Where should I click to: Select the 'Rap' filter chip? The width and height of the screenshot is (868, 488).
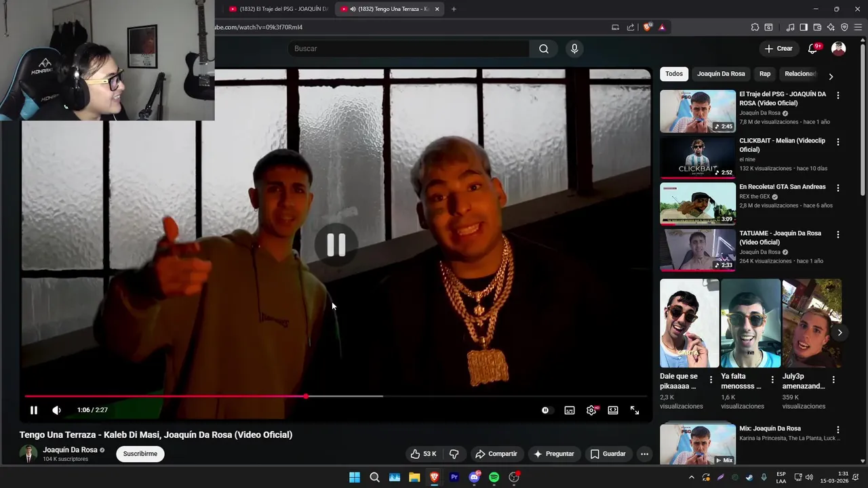pos(765,74)
